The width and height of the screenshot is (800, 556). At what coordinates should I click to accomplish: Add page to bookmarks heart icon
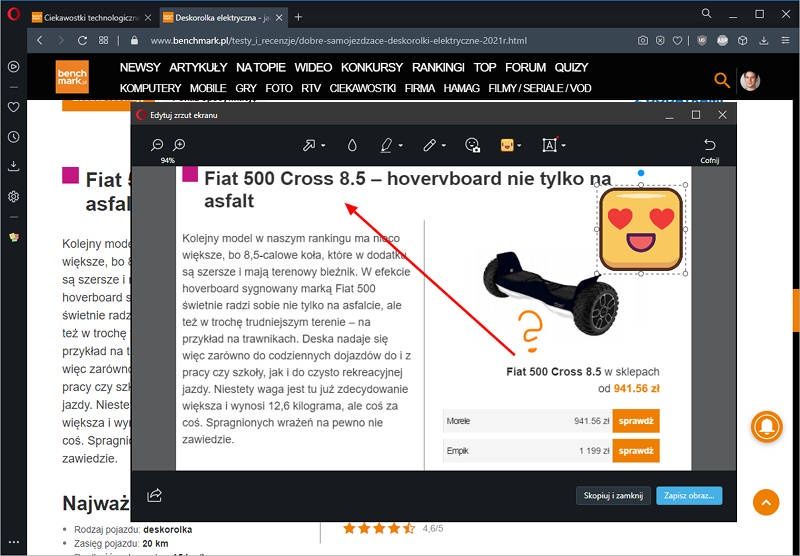(x=677, y=40)
